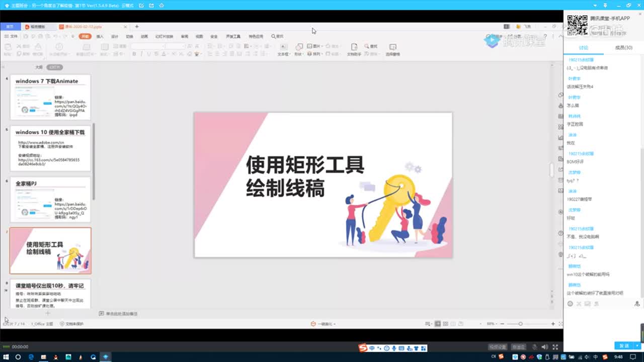This screenshot has height=362, width=644.
Task: Open the 文本框 text box tool
Action: [x=283, y=49]
